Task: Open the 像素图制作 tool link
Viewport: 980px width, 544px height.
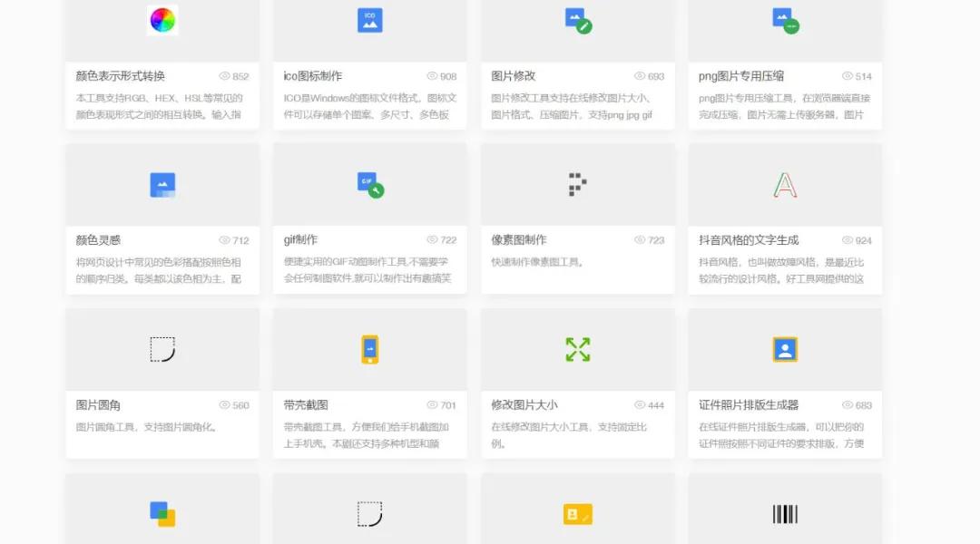Action: click(x=519, y=240)
